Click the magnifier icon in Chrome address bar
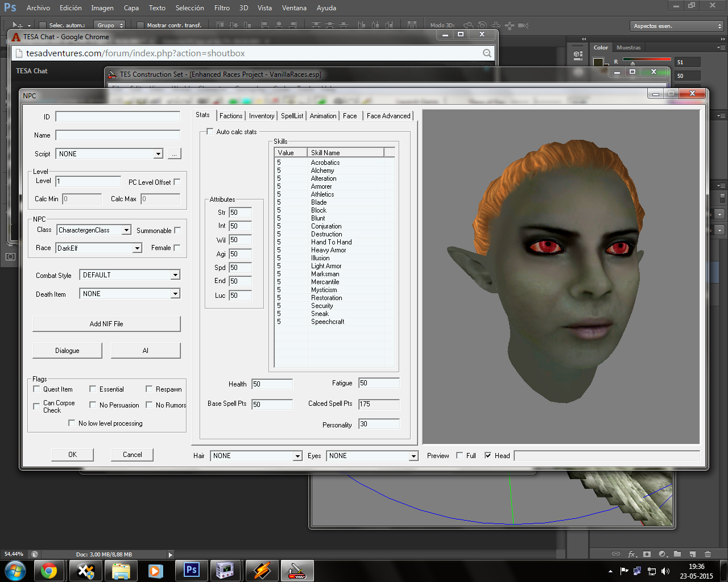728x582 pixels. pos(487,53)
